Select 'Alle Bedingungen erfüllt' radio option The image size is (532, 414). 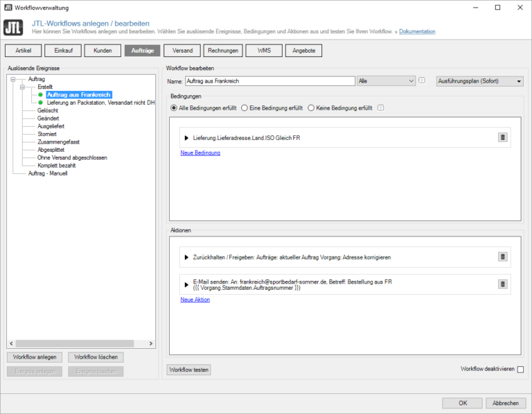click(x=174, y=108)
